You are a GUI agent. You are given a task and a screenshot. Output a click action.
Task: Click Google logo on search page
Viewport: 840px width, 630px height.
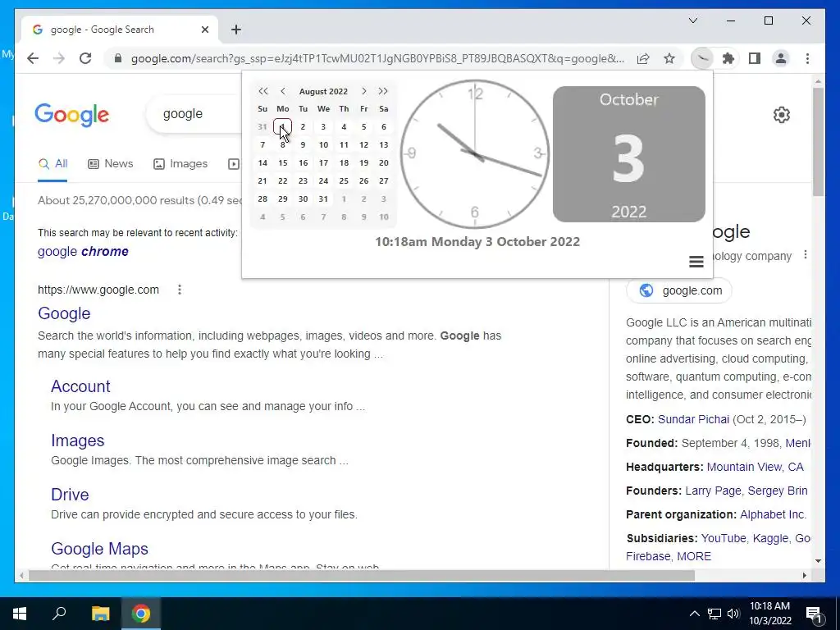(72, 114)
